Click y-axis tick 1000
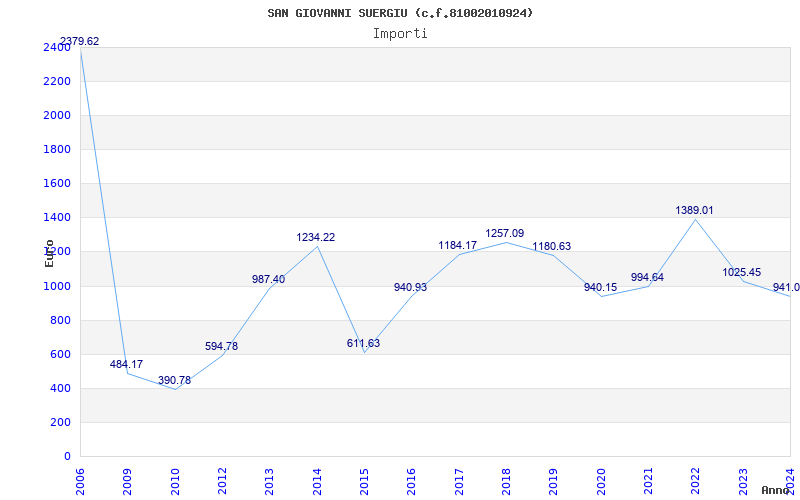 (55, 286)
